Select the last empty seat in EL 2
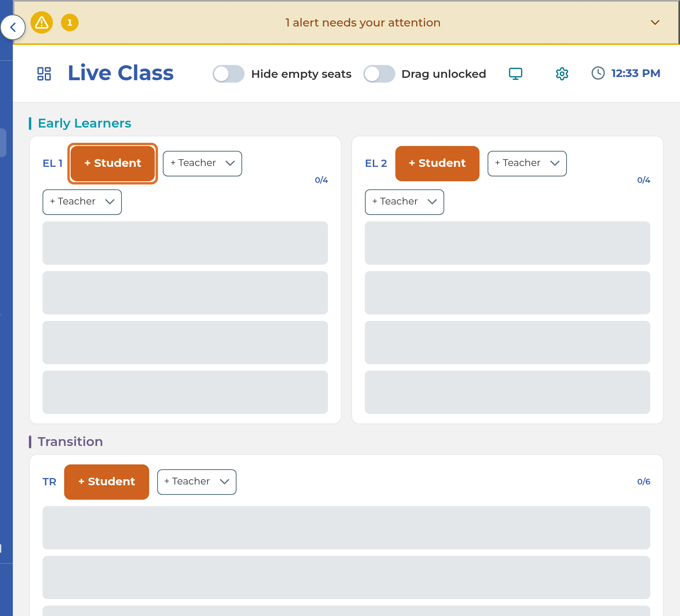Screen dimensions: 680x616 [508, 392]
